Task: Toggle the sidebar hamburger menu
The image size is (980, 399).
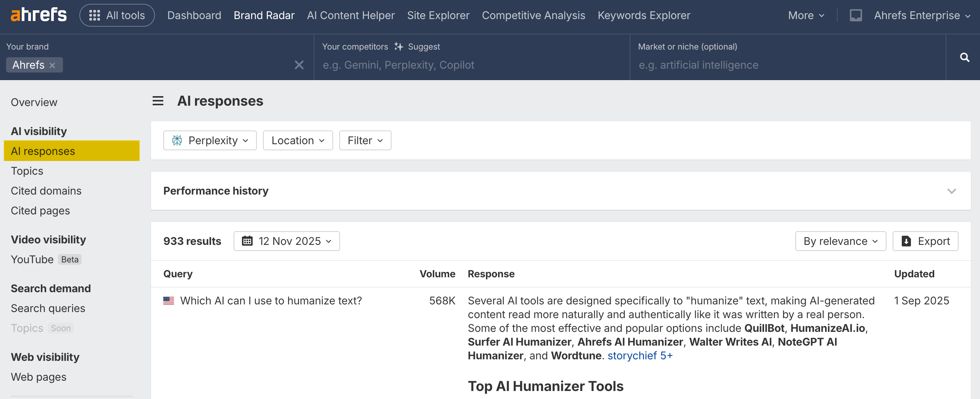Action: coord(158,101)
